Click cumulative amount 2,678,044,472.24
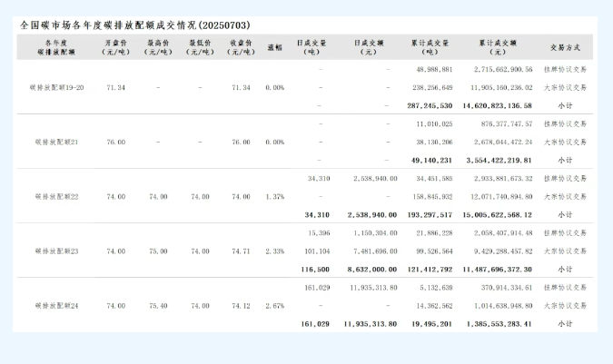The height and width of the screenshot is (364, 613). 503,143
